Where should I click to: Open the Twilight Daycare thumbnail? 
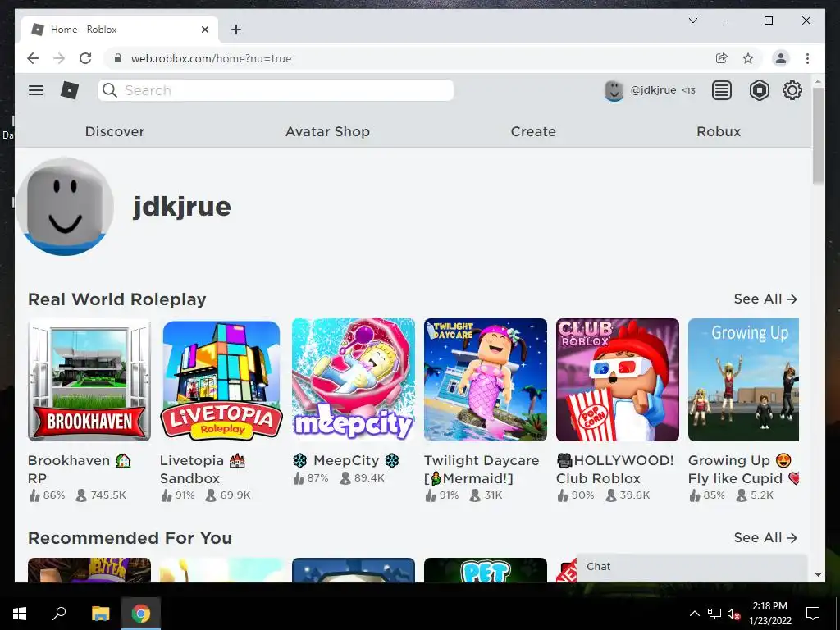coord(486,380)
